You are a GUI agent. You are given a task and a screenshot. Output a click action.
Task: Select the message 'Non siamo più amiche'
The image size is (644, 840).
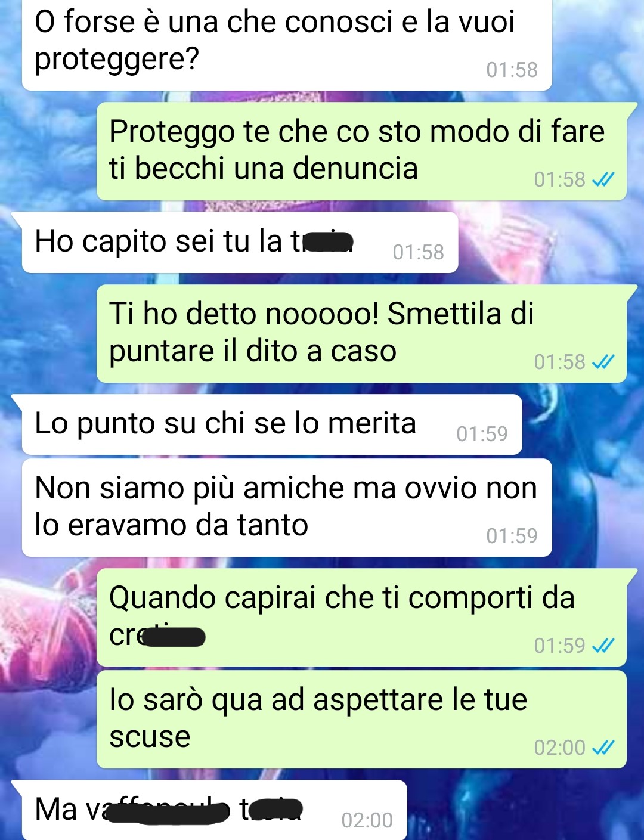(x=287, y=507)
